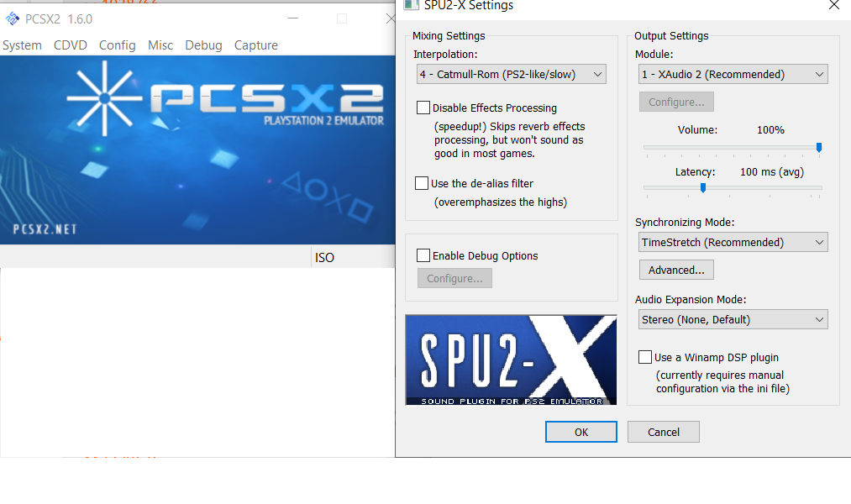Open the CDVD menu
Screen dimensions: 851x504
pyautogui.click(x=70, y=45)
